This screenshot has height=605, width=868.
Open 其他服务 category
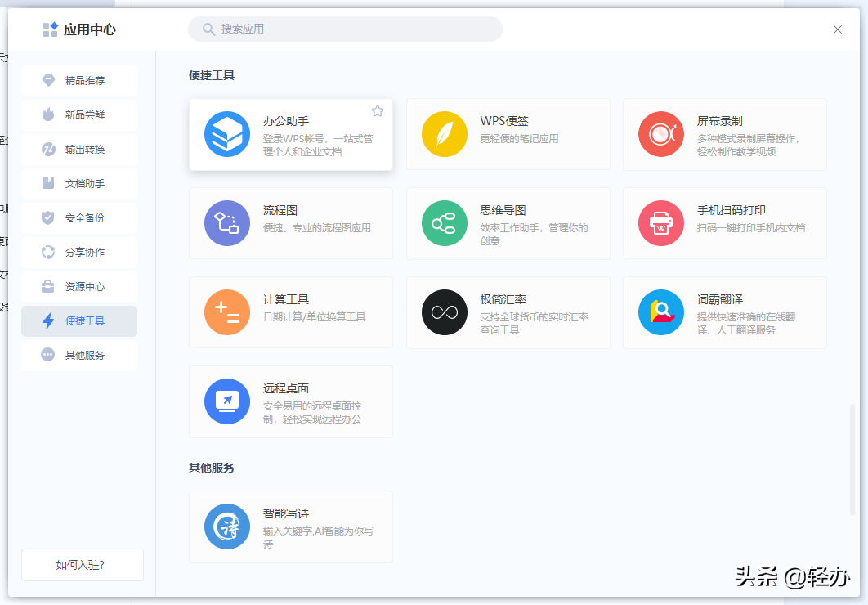click(x=79, y=356)
